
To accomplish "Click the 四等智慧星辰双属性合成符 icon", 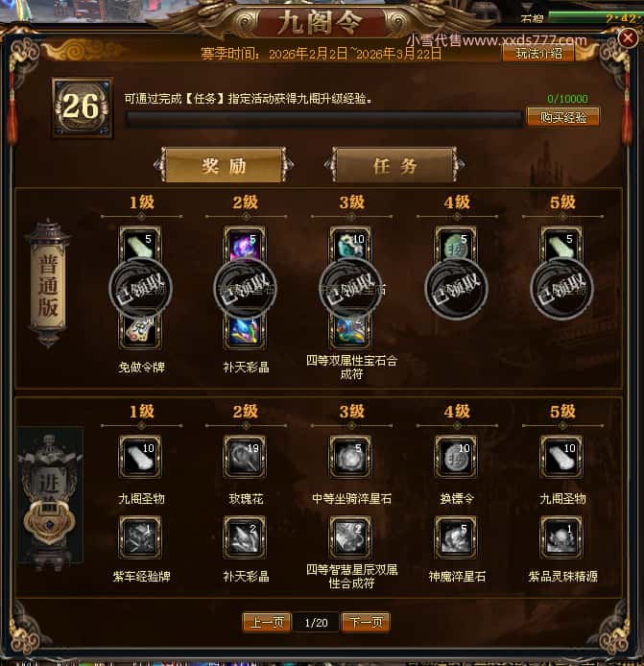I will coord(350,537).
